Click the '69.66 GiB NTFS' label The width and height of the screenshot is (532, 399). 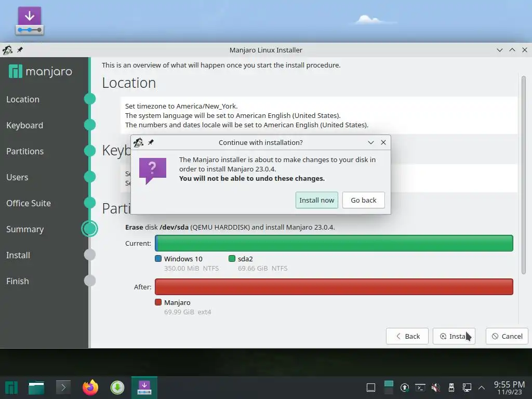coord(262,269)
